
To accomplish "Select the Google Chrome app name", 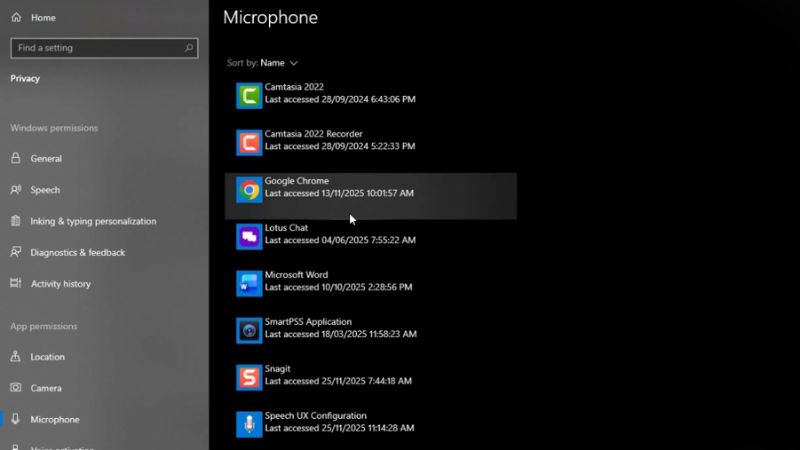I will [296, 181].
